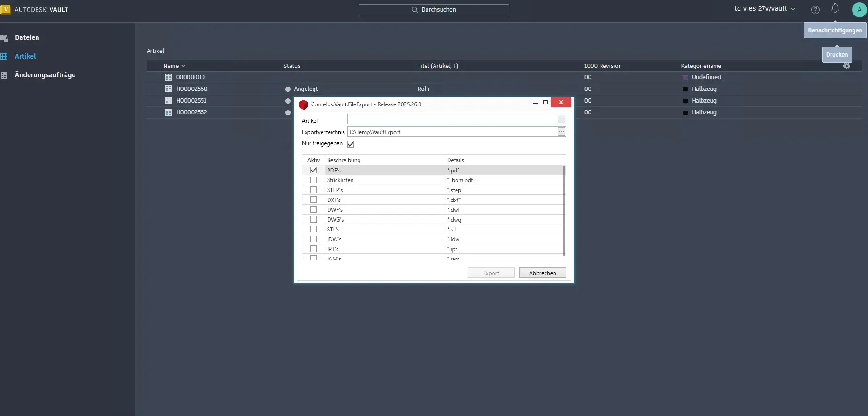Click the export list vertical scrollbar
This screenshot has height=416, width=868.
(564, 211)
